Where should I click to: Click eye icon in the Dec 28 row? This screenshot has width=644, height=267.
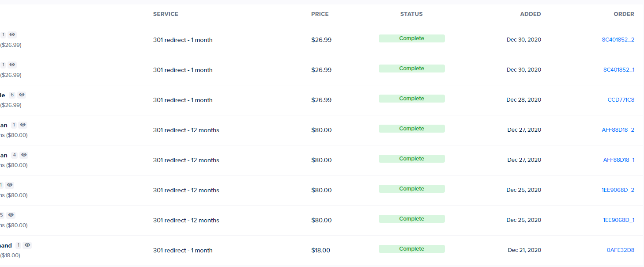coord(22,95)
